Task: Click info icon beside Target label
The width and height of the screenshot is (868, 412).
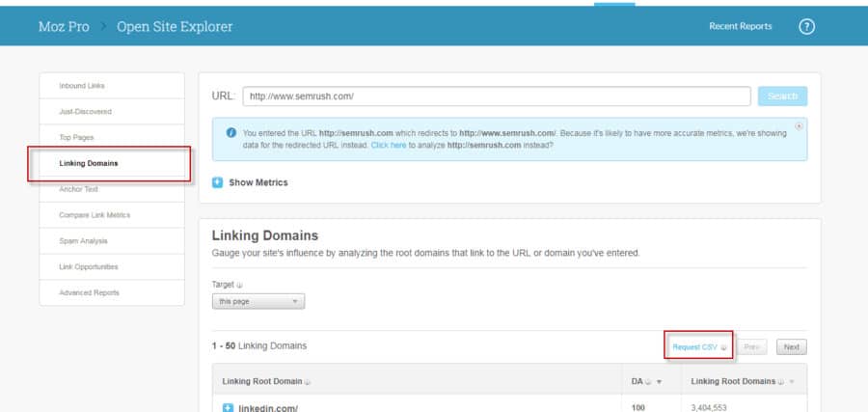Action: [x=240, y=286]
